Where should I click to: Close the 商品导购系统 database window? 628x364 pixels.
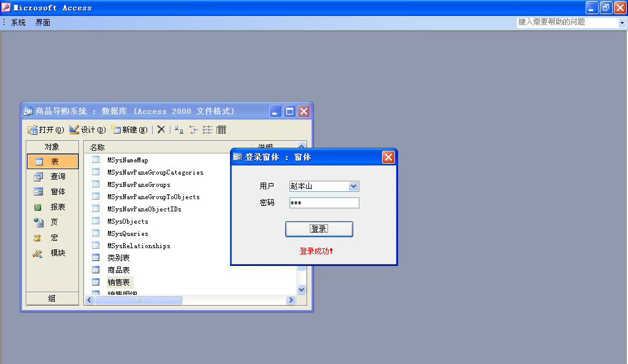(x=304, y=111)
